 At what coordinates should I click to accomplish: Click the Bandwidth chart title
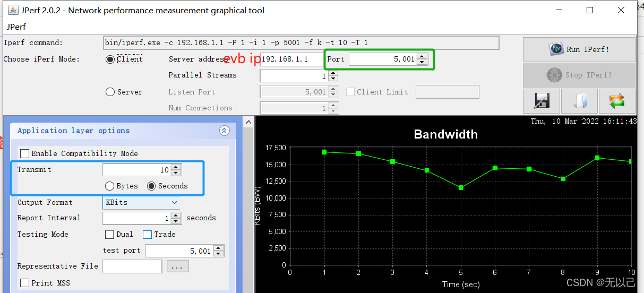click(x=446, y=134)
